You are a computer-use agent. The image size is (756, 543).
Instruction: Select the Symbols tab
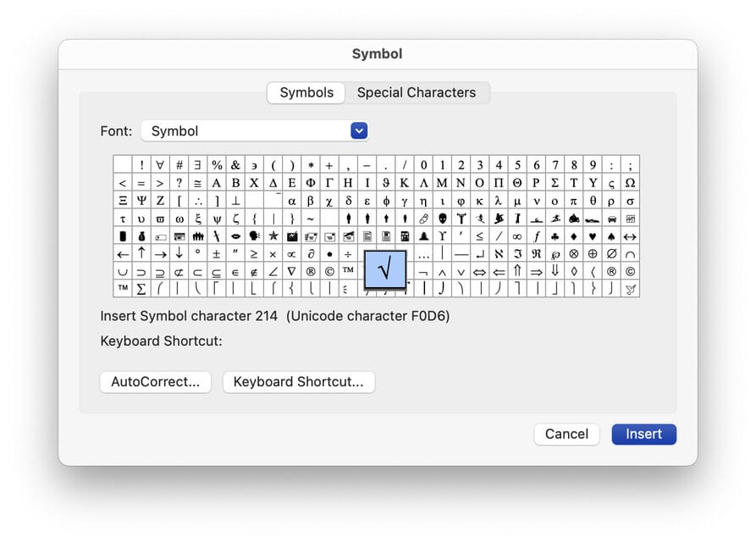[306, 93]
